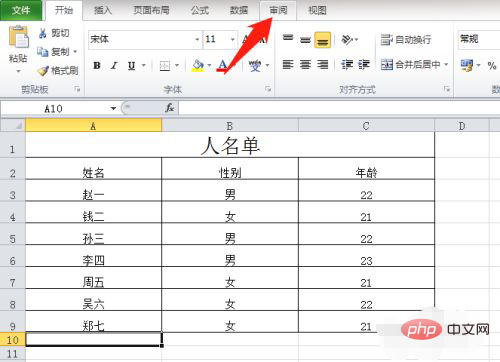Expand fill color dropdown arrow
The image size is (500, 362).
(209, 65)
